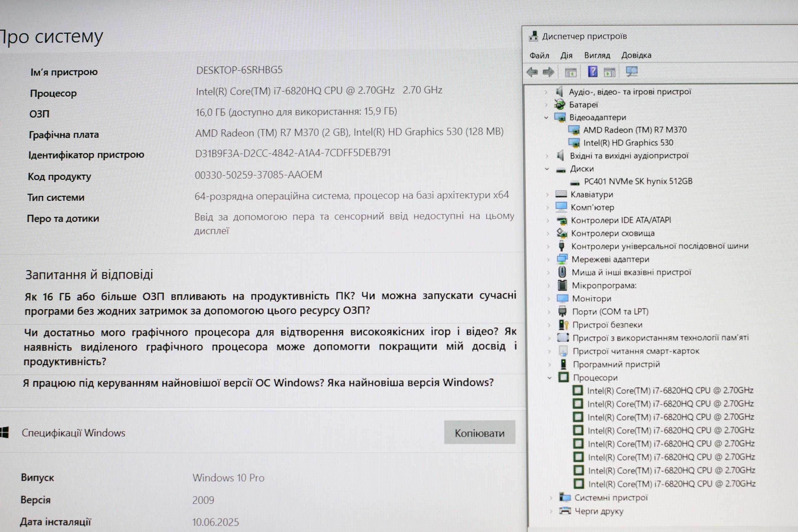
Task: Expand the Порти (COM та LPT) node
Action: point(549,312)
